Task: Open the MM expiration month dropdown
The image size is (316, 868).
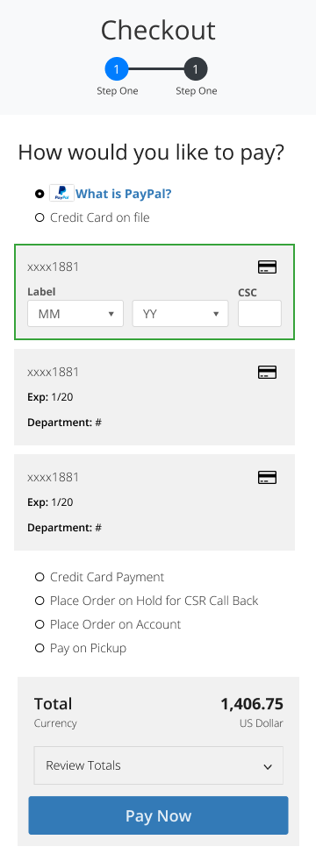Action: click(x=75, y=314)
